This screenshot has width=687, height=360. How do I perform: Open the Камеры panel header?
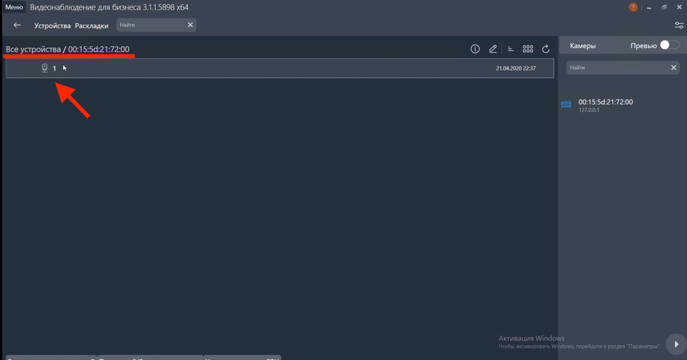coord(582,46)
